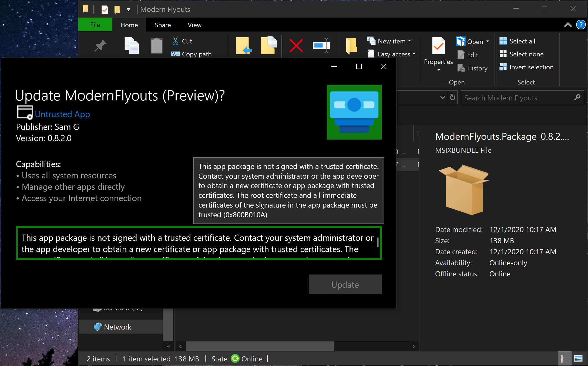Switch to Large icons view in status bar

point(578,358)
